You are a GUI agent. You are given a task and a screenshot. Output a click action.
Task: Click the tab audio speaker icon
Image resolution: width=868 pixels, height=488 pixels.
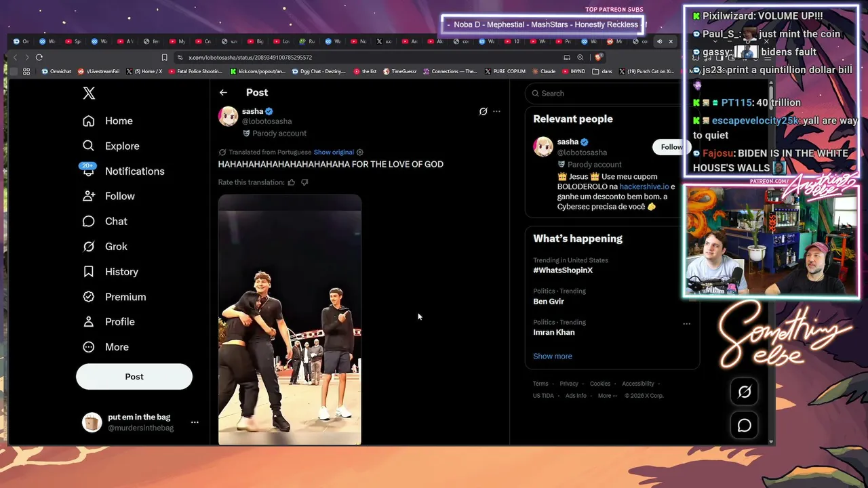(x=659, y=41)
